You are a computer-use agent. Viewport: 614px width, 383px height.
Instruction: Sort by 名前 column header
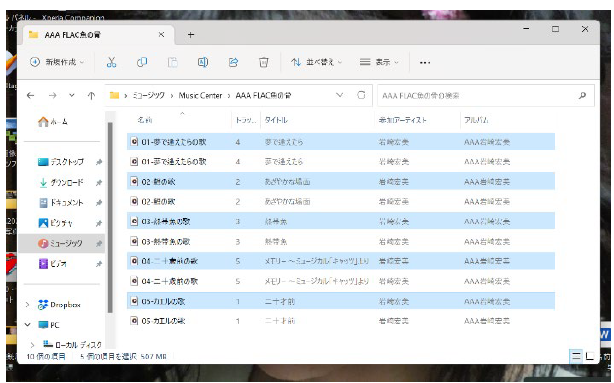coord(145,120)
